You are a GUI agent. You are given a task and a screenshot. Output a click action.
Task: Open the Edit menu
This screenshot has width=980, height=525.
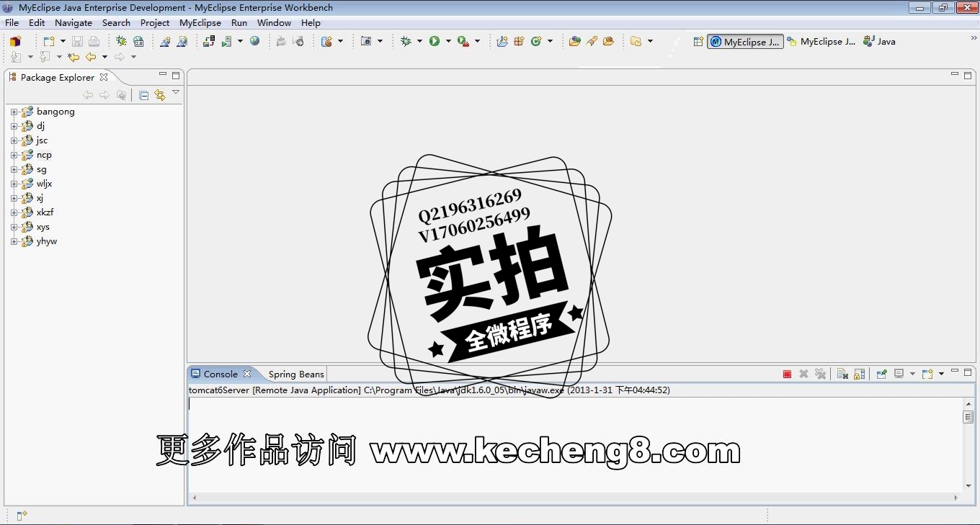37,23
